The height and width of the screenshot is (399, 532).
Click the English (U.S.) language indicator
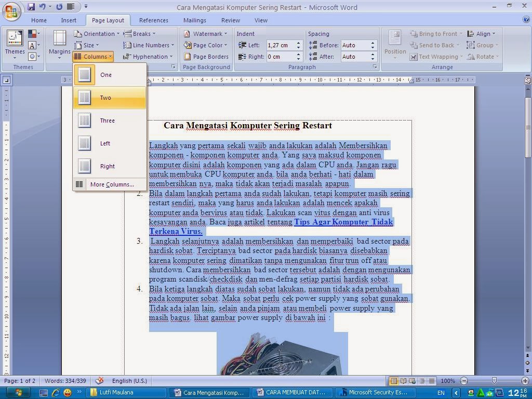(129, 381)
